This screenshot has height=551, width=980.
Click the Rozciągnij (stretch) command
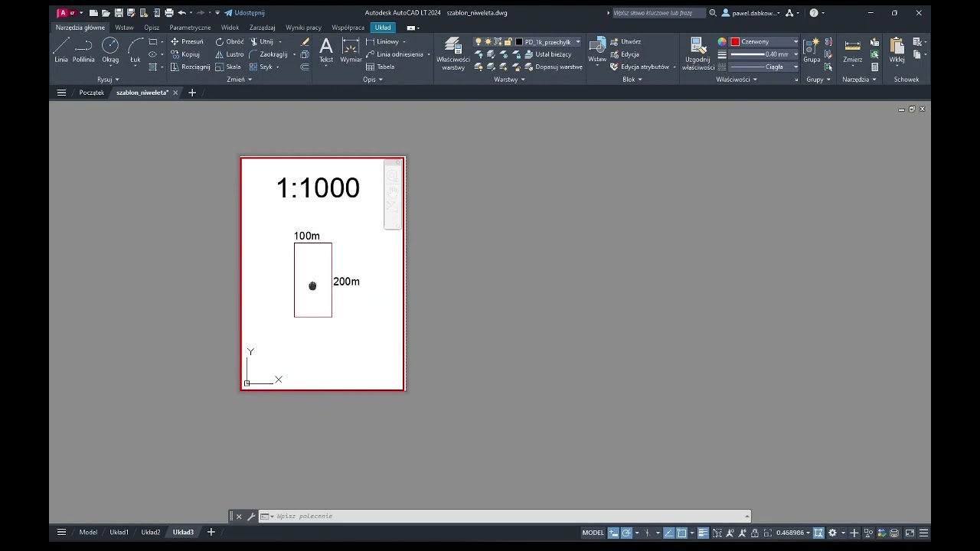tap(190, 67)
